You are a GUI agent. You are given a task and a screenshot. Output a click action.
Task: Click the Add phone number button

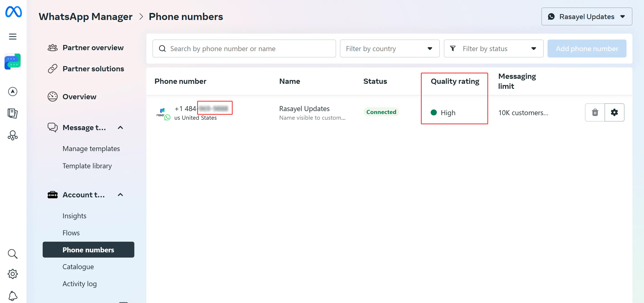coord(587,48)
